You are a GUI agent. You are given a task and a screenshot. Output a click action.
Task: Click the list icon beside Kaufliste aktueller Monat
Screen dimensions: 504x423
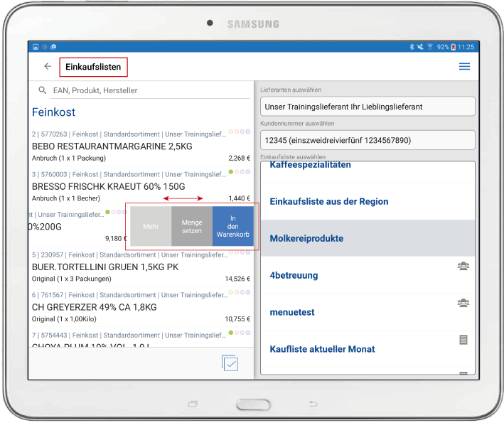pyautogui.click(x=463, y=340)
